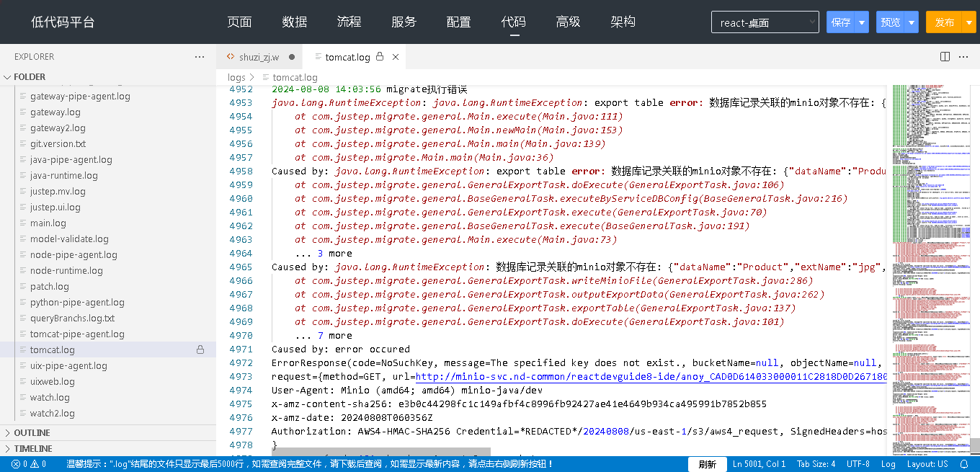Open the 高级 menu
Image resolution: width=980 pixels, height=472 pixels.
[568, 22]
